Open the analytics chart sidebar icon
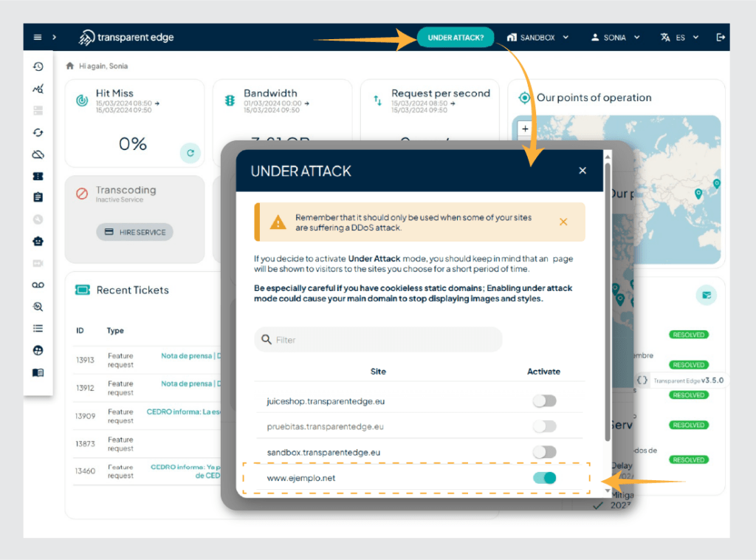The width and height of the screenshot is (756, 560). [x=38, y=89]
